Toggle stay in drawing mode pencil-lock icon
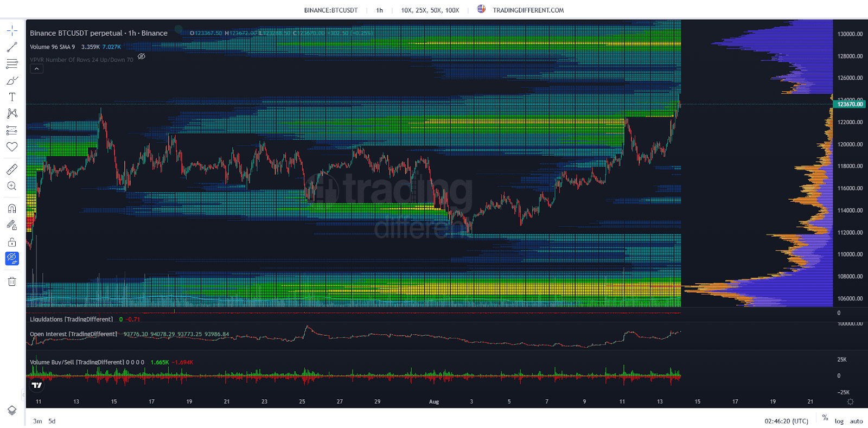 click(x=12, y=225)
